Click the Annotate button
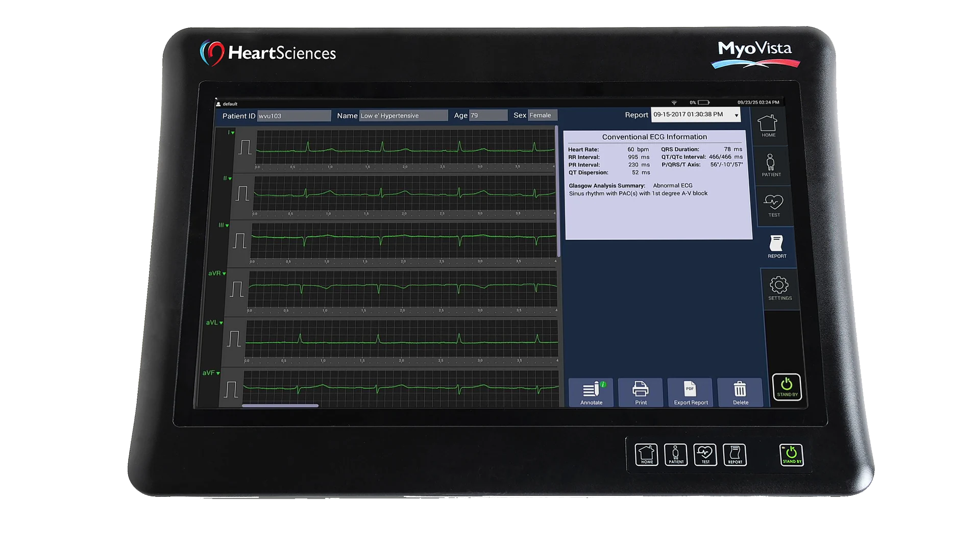The image size is (980, 551). tap(591, 393)
